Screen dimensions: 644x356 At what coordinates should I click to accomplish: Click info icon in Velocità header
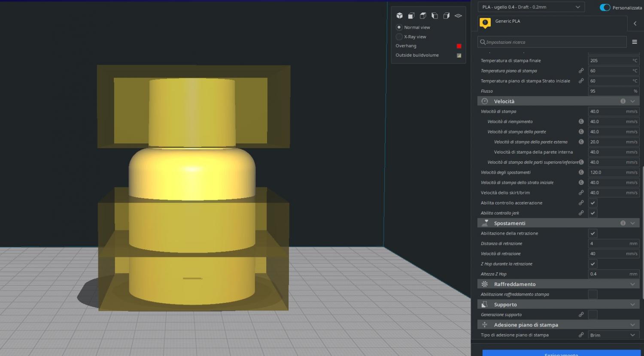[623, 101]
